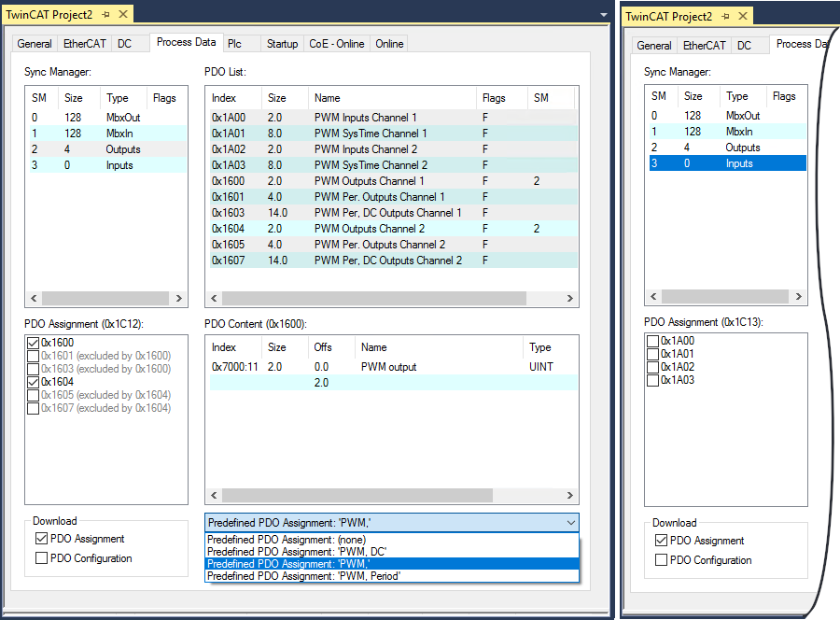
Task: Toggle 0x1605 excluded checkbox
Action: (x=34, y=396)
